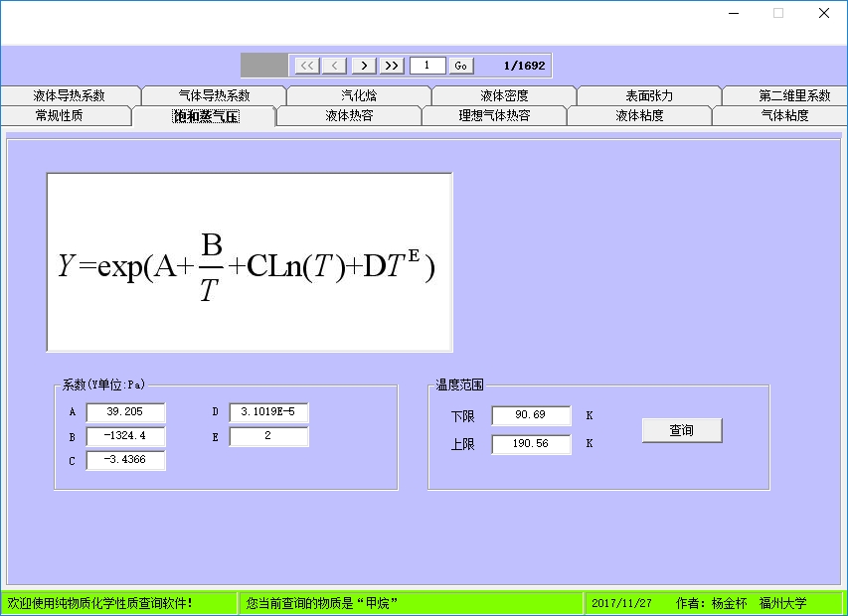848x616 pixels.
Task: Click the 系数(Y单位:Pa) group label
Action: (x=103, y=385)
